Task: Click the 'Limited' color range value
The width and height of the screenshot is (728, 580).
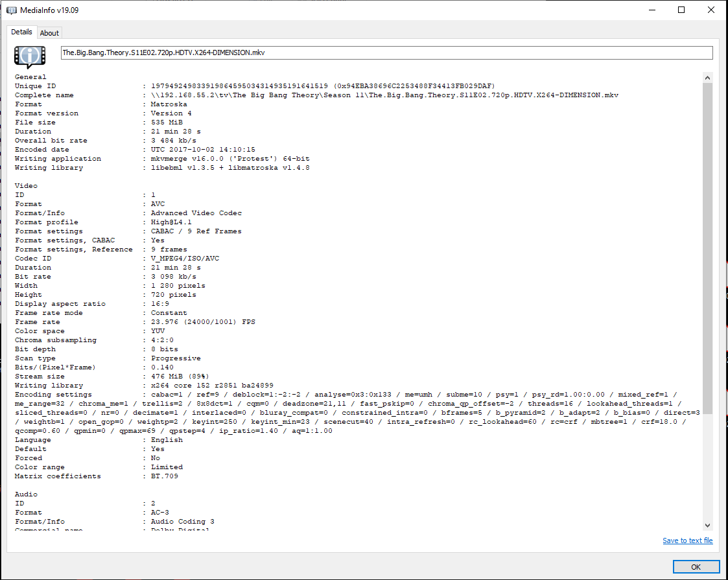Action: pos(167,467)
